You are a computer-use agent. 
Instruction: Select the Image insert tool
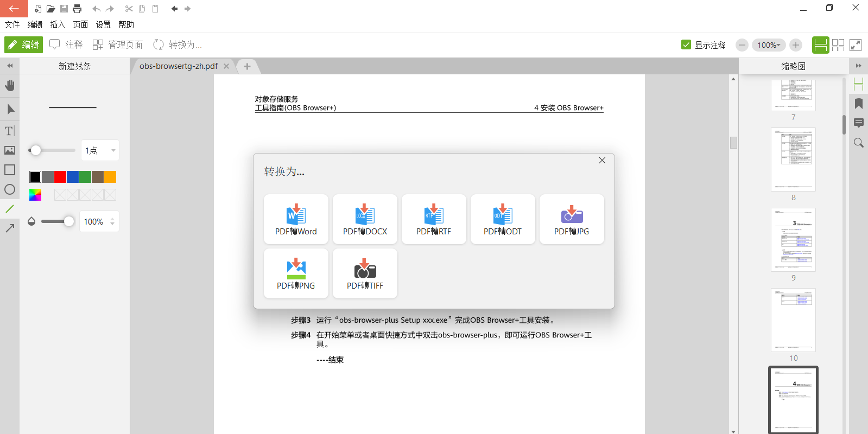(x=10, y=150)
